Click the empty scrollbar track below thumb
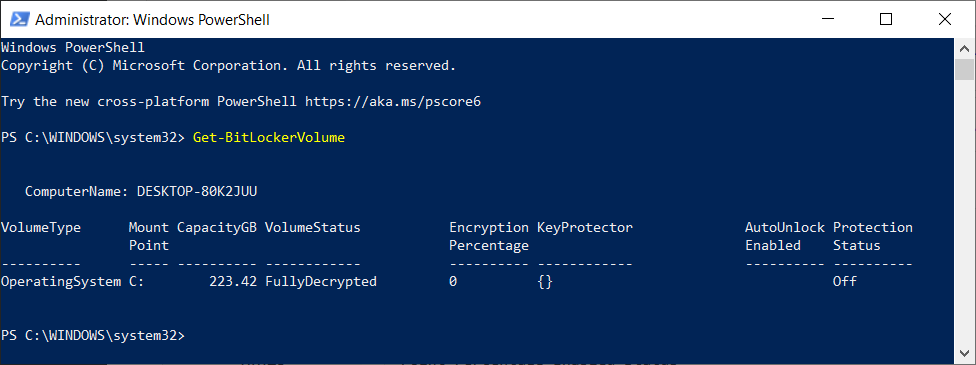The width and height of the screenshot is (976, 365). click(965, 218)
